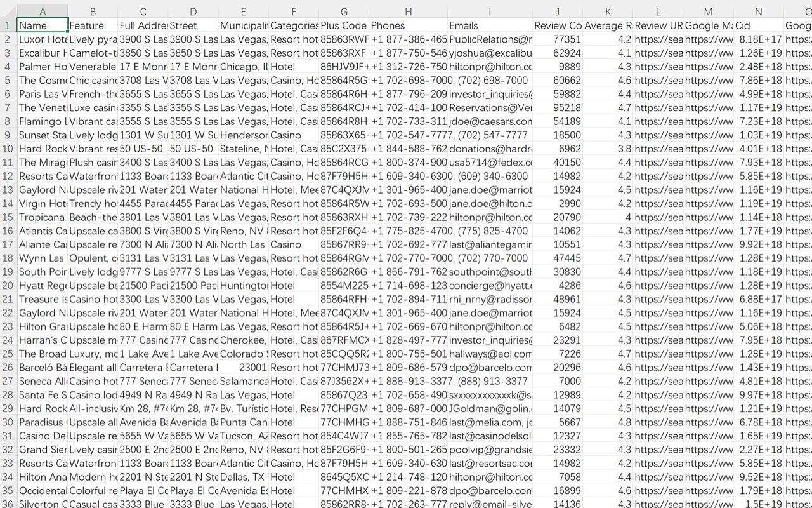
Task: Click column N header
Action: click(x=759, y=11)
